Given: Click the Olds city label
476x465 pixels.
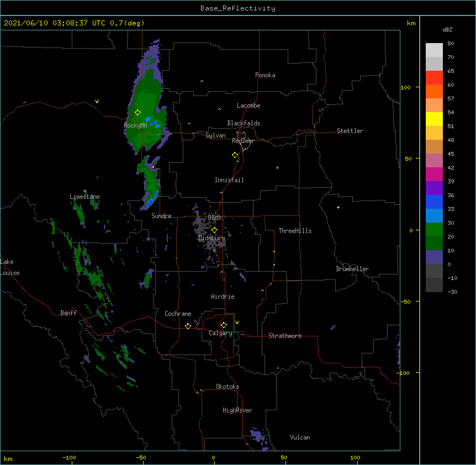Looking at the screenshot, I should 215,218.
